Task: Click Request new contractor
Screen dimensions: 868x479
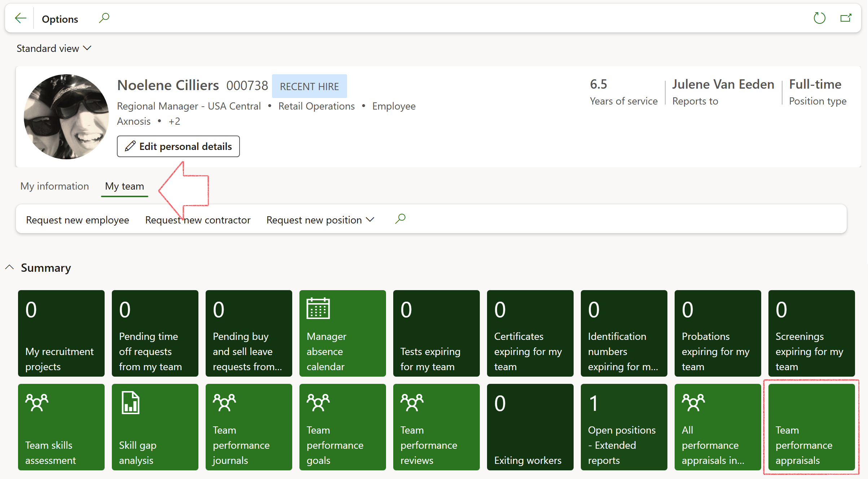Action: click(x=198, y=220)
